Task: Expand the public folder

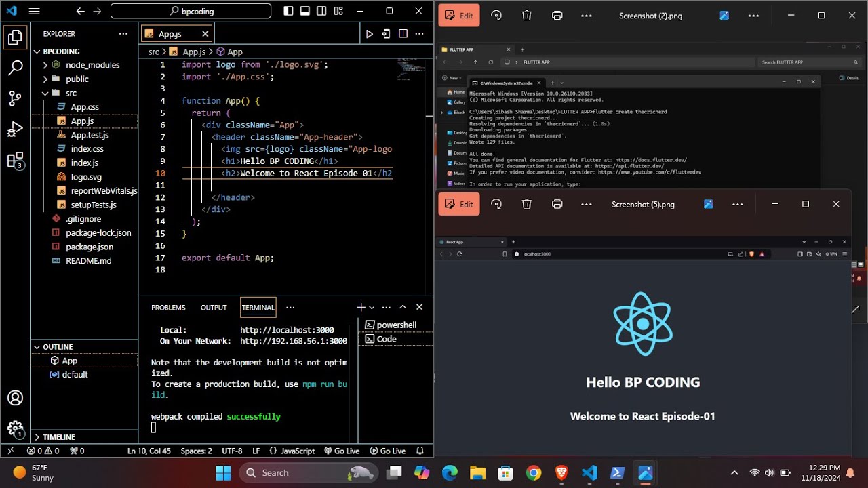Action: (x=83, y=79)
